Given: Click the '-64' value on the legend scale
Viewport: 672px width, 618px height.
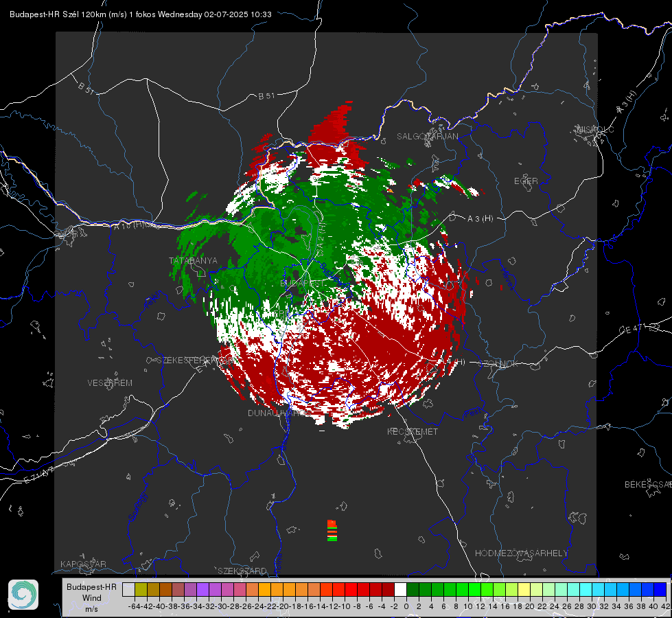Looking at the screenshot, I should point(135,606).
